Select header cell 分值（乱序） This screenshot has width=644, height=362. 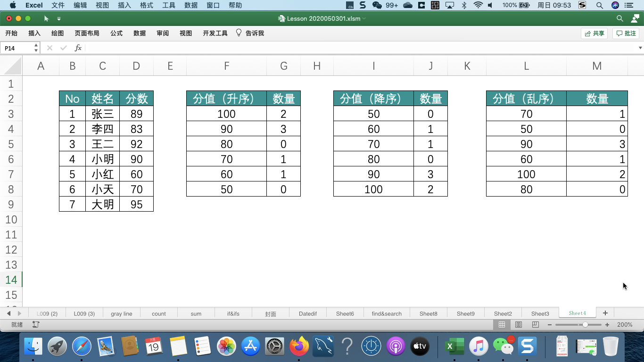(526, 99)
